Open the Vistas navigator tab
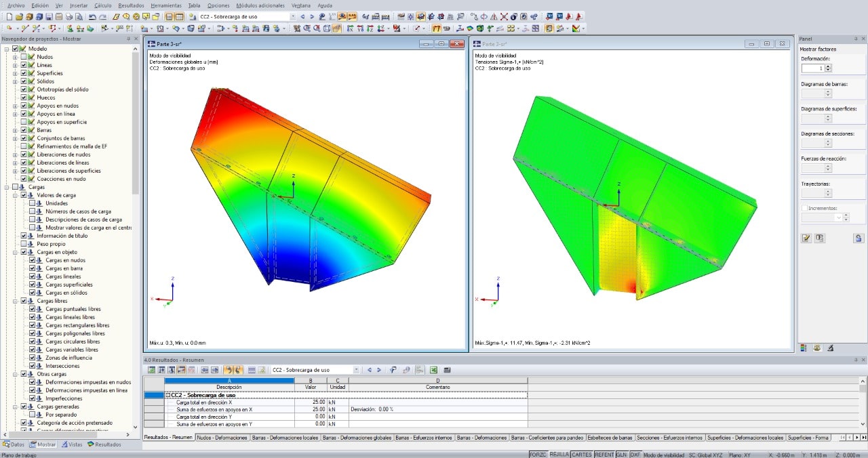This screenshot has height=458, width=868. pyautogui.click(x=71, y=444)
